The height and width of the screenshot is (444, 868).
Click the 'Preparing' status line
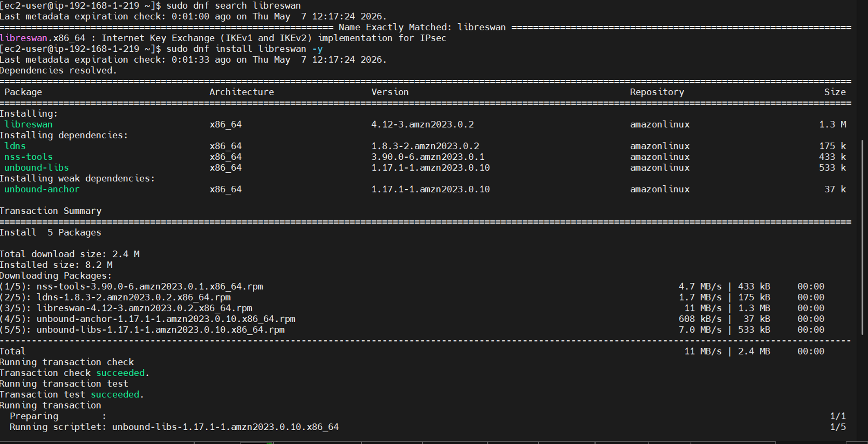tap(58, 416)
